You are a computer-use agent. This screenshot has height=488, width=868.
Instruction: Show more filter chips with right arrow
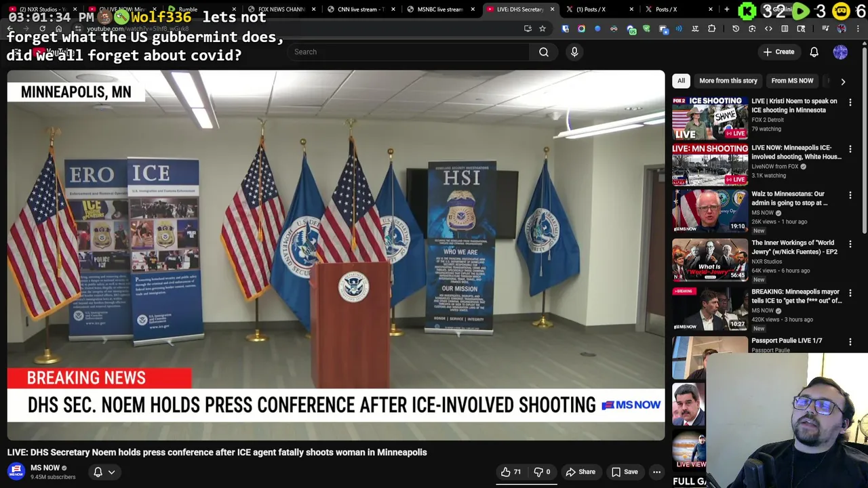click(843, 81)
